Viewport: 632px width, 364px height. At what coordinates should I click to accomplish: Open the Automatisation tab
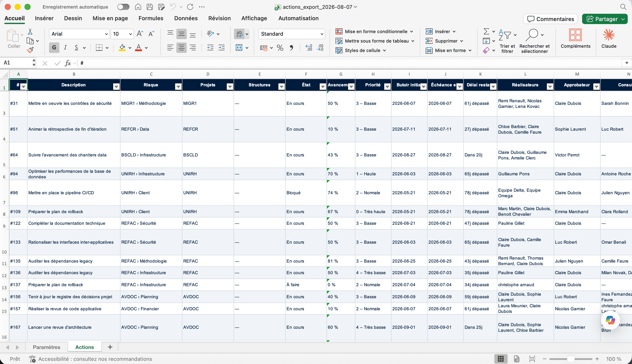click(x=298, y=18)
